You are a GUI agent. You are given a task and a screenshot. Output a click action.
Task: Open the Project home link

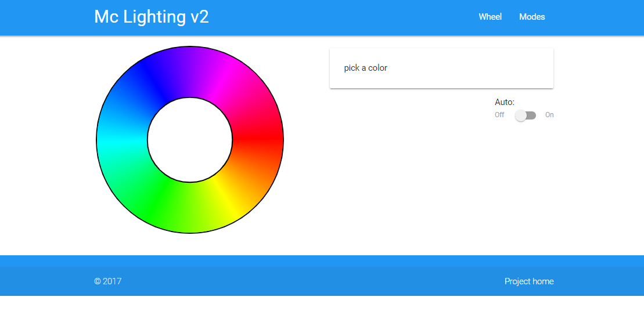528,281
